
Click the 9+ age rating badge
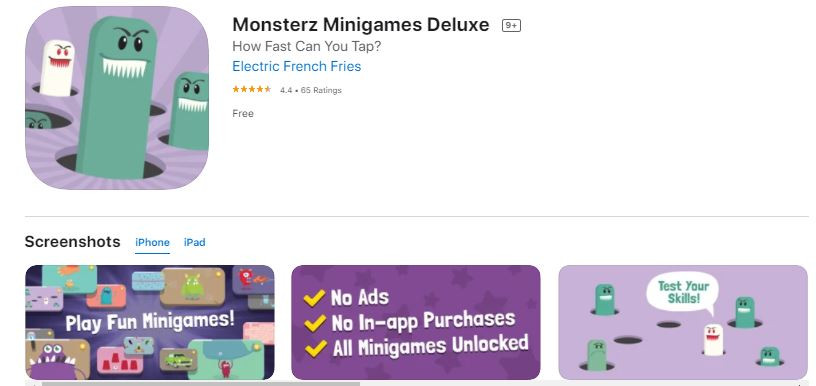[511, 25]
